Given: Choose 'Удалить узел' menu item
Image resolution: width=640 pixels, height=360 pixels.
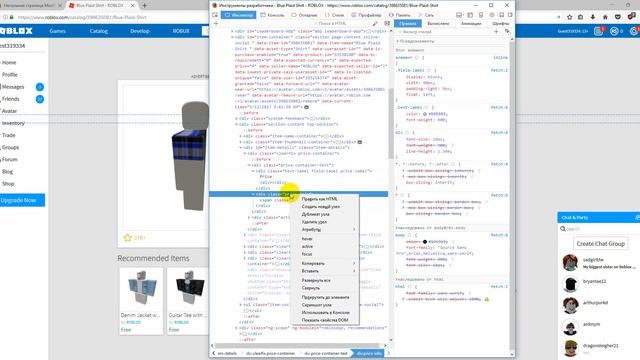Looking at the screenshot, I should click(324, 222).
